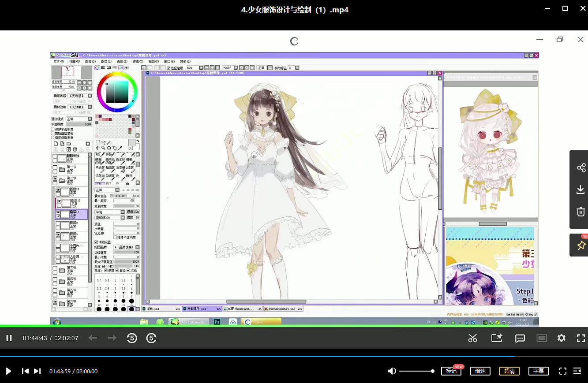Toggle visibility eye of 图层10 layer
This screenshot has width=588, height=383.
(58, 190)
